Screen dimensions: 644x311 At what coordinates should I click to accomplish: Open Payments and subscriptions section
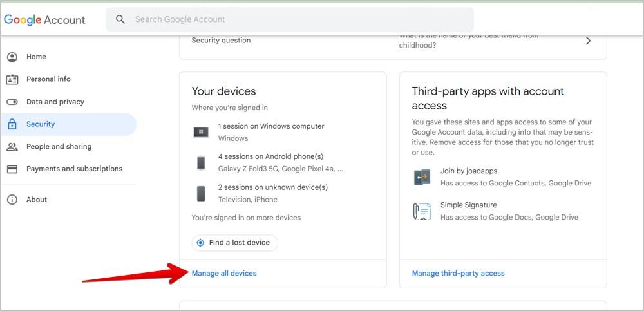tap(68, 169)
